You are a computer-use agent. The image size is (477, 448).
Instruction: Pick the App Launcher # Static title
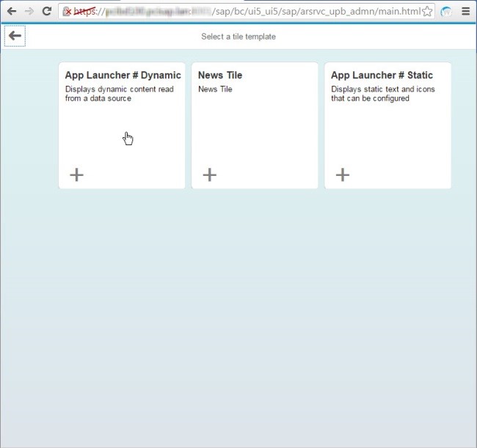(x=382, y=76)
